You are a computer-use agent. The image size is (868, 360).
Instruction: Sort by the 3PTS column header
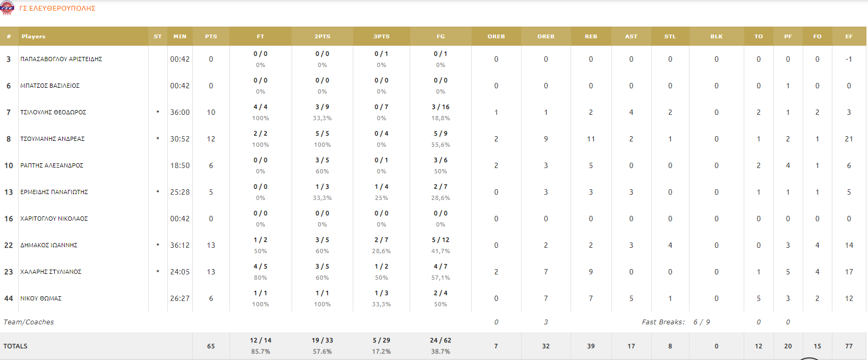pyautogui.click(x=381, y=37)
